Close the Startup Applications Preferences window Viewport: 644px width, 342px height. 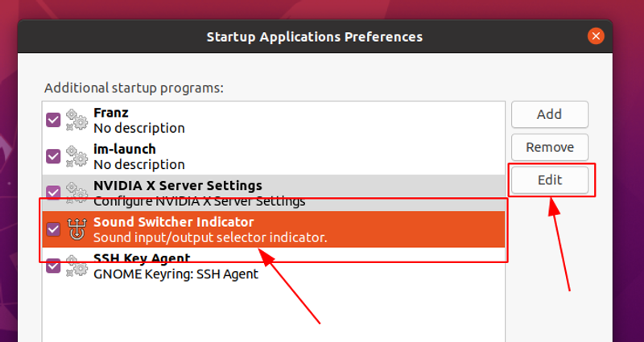(596, 36)
